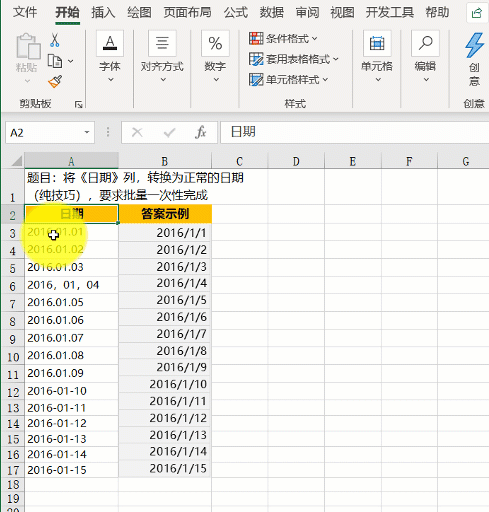Click the 单元格样式 cell styles icon

tap(256, 80)
